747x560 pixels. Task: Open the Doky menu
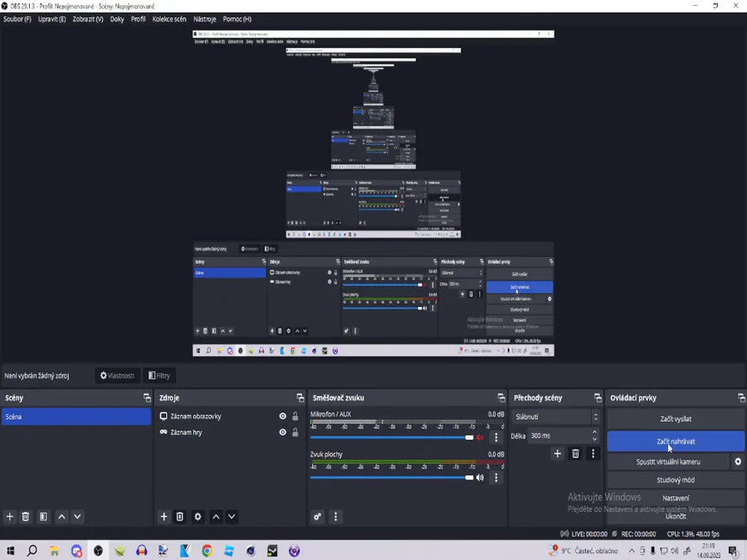117,19
